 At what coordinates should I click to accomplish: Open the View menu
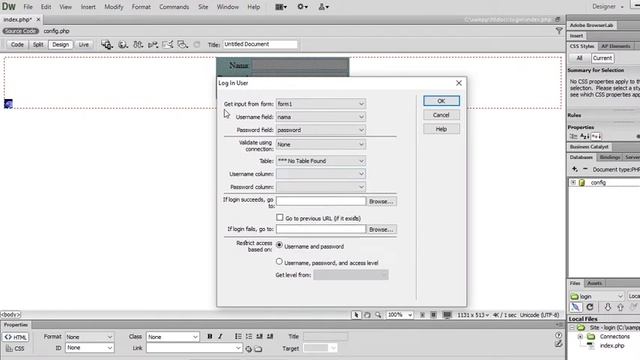[65, 7]
